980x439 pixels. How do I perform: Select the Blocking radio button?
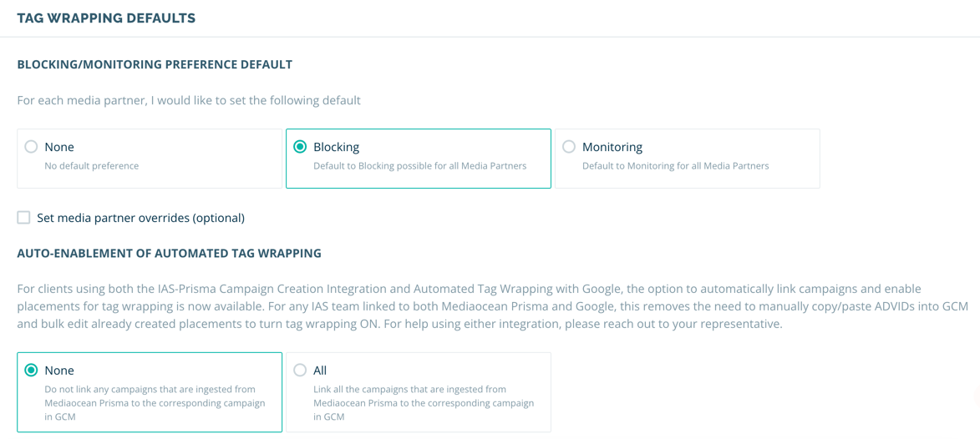pyautogui.click(x=300, y=148)
